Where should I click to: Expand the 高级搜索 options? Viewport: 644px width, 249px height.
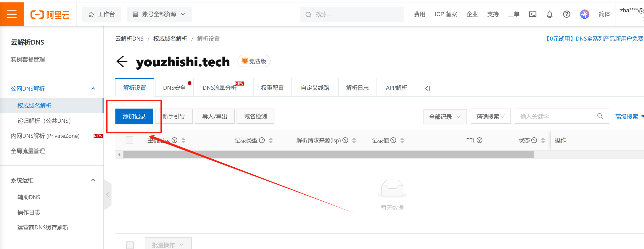[629, 117]
